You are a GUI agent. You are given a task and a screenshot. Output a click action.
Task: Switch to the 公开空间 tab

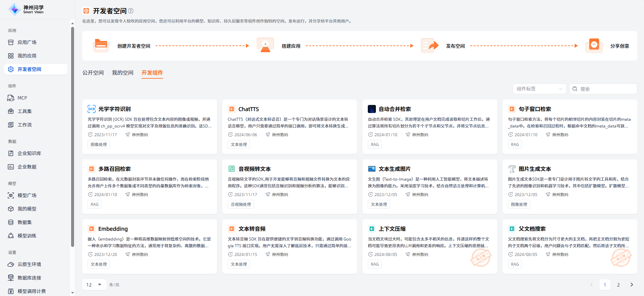93,73
